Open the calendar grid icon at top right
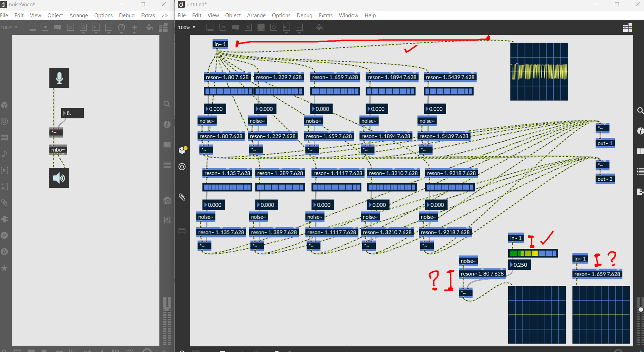644x352 pixels. click(627, 28)
